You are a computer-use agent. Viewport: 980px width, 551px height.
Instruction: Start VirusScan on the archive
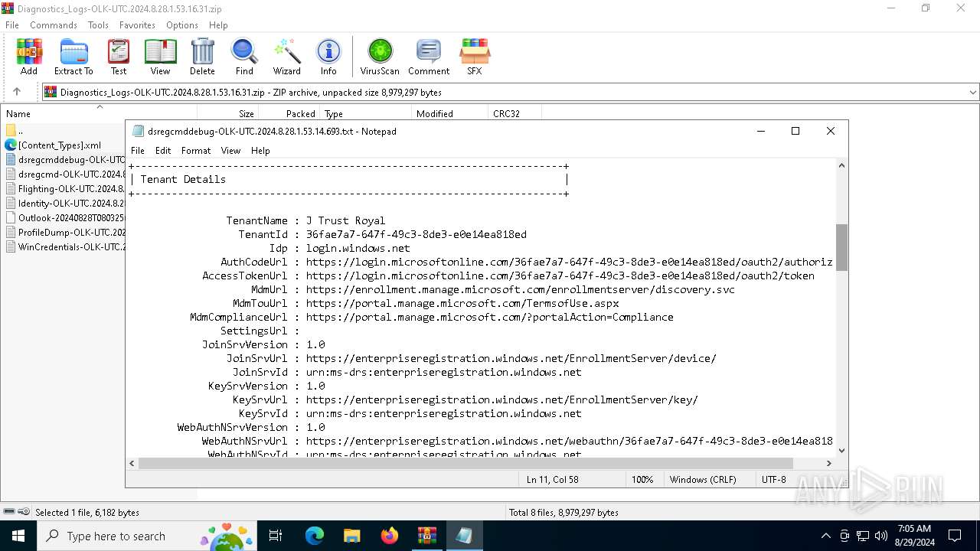coord(380,57)
